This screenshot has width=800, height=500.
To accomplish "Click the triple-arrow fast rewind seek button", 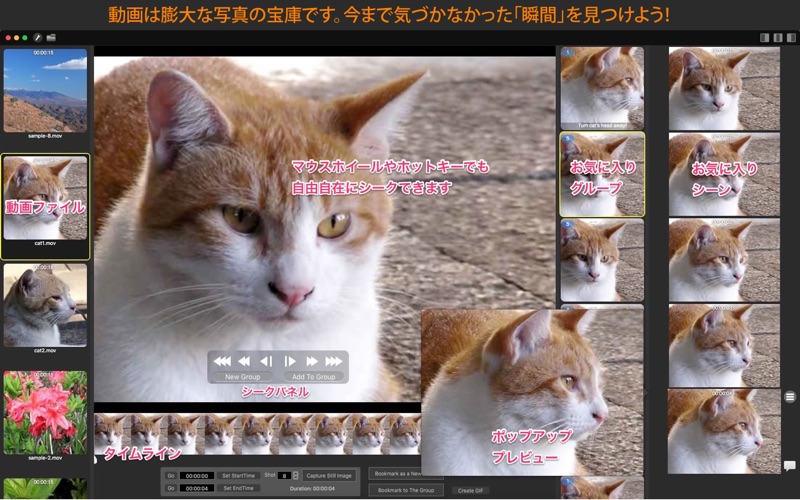I will [x=222, y=361].
